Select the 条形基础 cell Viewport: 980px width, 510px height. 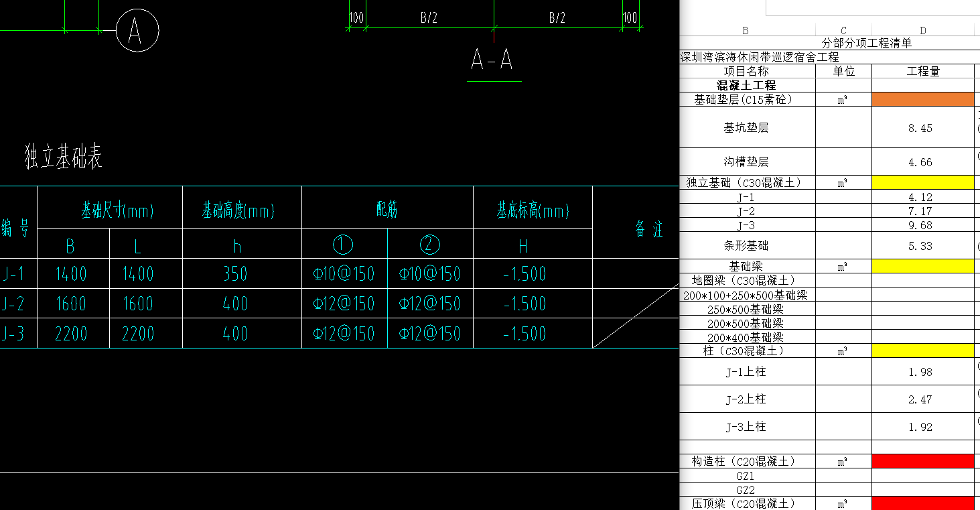click(747, 245)
